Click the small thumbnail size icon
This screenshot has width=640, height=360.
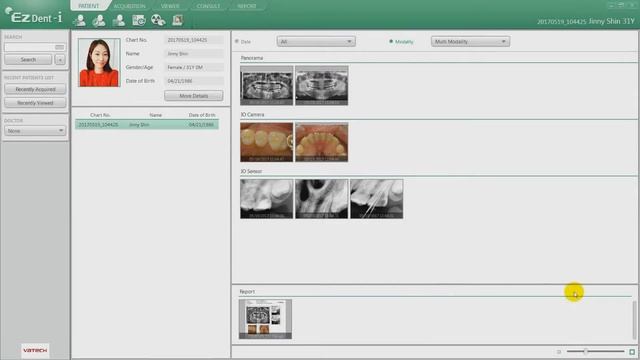tap(559, 352)
